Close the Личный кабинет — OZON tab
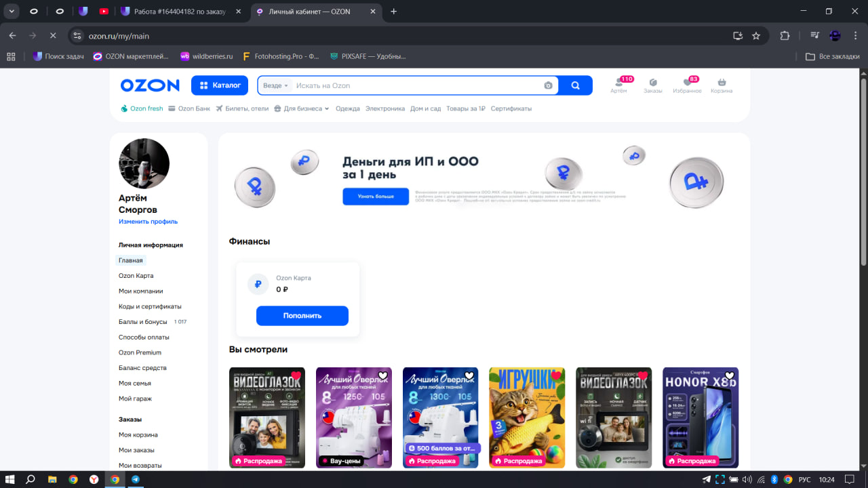The width and height of the screenshot is (868, 488). 374,12
